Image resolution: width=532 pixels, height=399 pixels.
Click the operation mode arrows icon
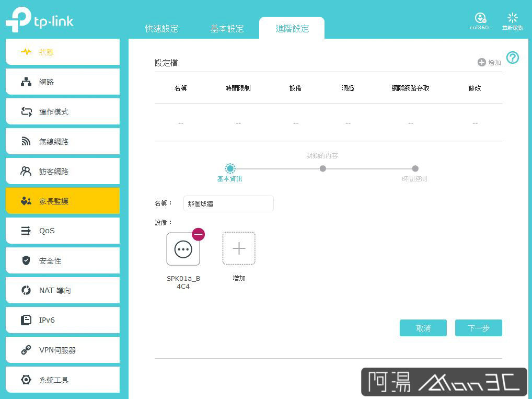[x=26, y=111]
